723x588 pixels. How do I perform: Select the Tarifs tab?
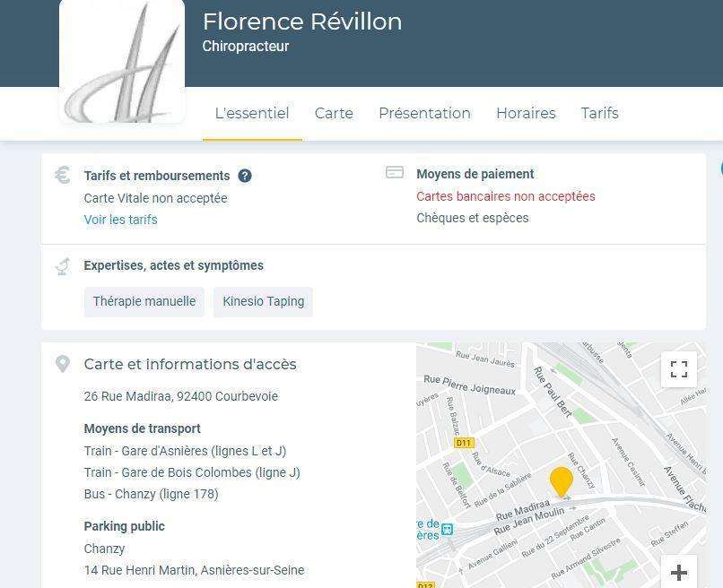pos(599,113)
